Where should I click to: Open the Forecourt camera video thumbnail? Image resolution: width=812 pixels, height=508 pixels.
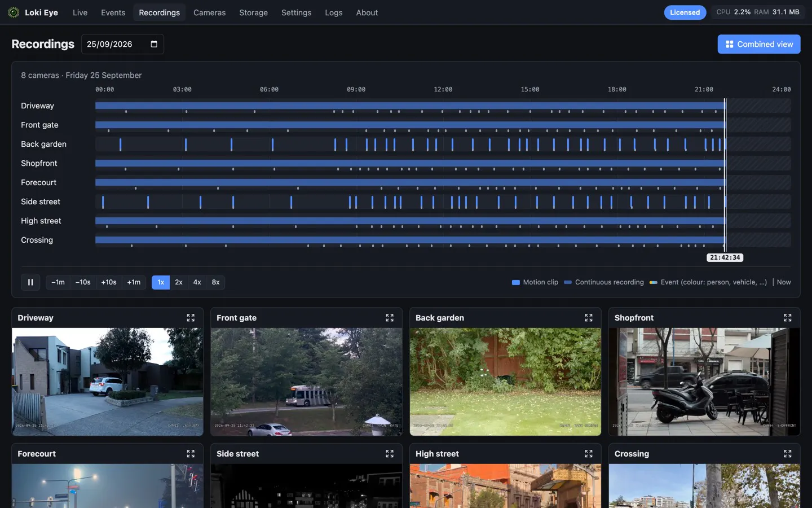point(108,486)
